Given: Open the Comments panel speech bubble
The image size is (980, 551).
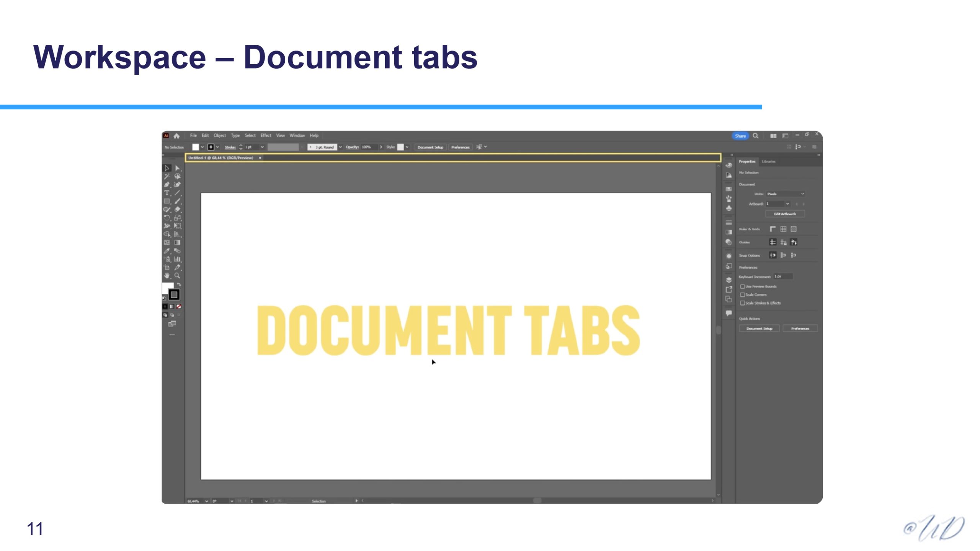Looking at the screenshot, I should click(728, 313).
